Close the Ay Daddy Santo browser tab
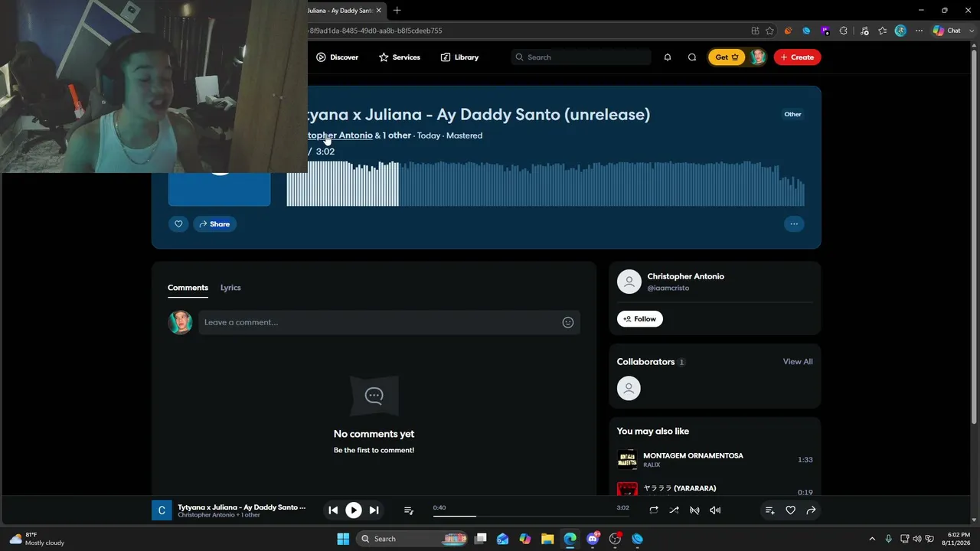 point(378,11)
